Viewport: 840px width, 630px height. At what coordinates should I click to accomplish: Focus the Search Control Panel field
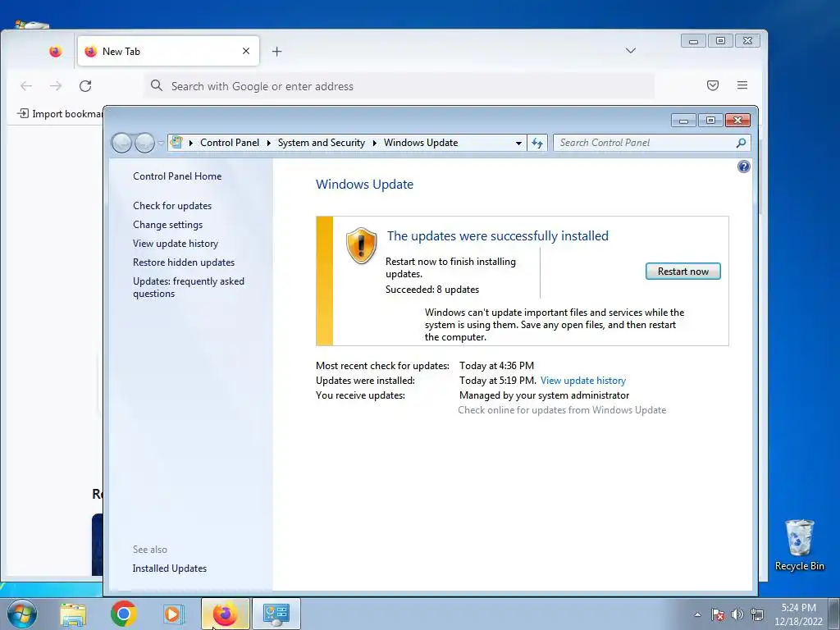[645, 143]
